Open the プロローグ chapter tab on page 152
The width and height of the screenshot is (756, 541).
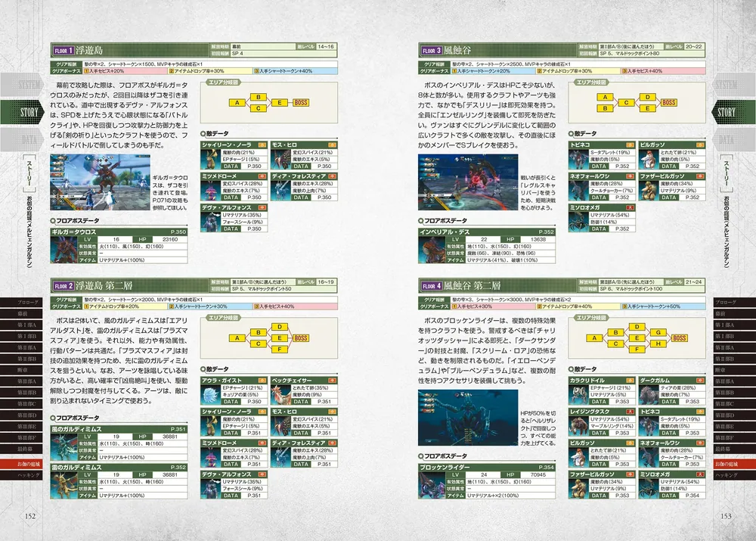[22, 302]
